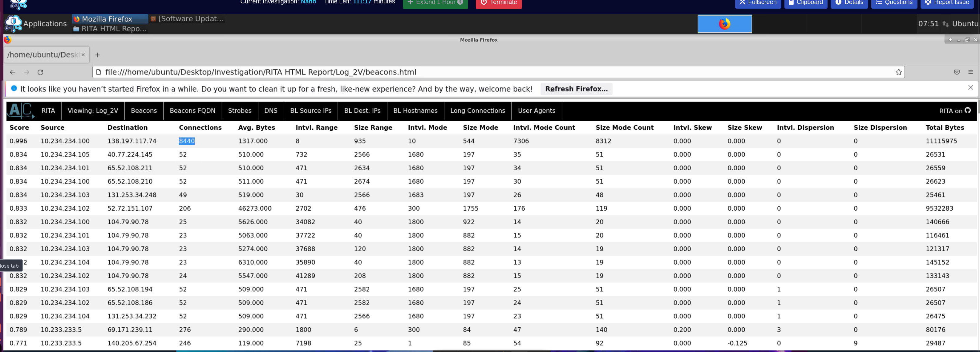Image resolution: width=980 pixels, height=352 pixels.
Task: Dismiss the Firefox refresh notification bar
Action: (x=970, y=88)
